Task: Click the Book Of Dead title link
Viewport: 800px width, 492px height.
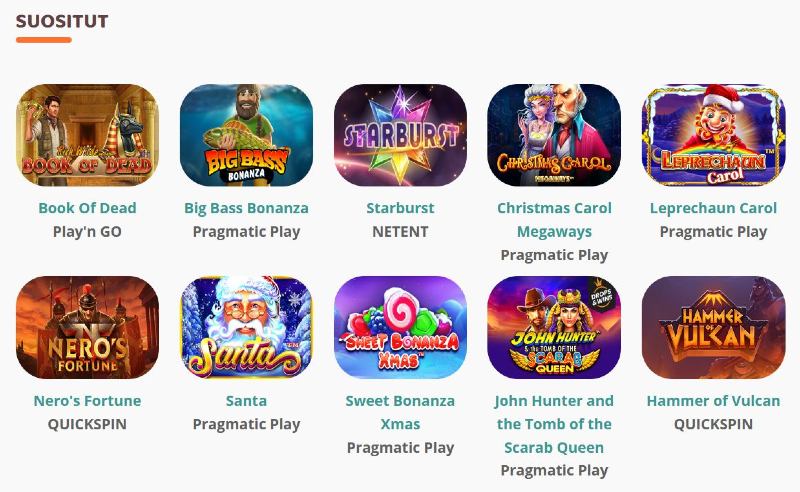Action: (87, 208)
